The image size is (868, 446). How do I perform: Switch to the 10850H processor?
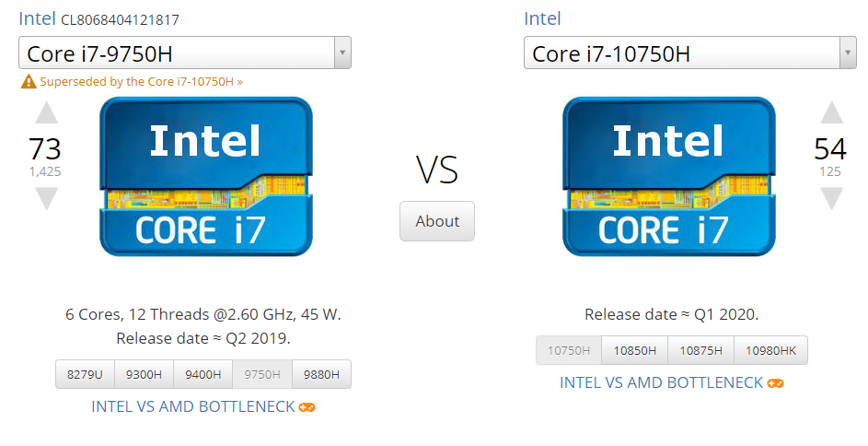tap(635, 351)
